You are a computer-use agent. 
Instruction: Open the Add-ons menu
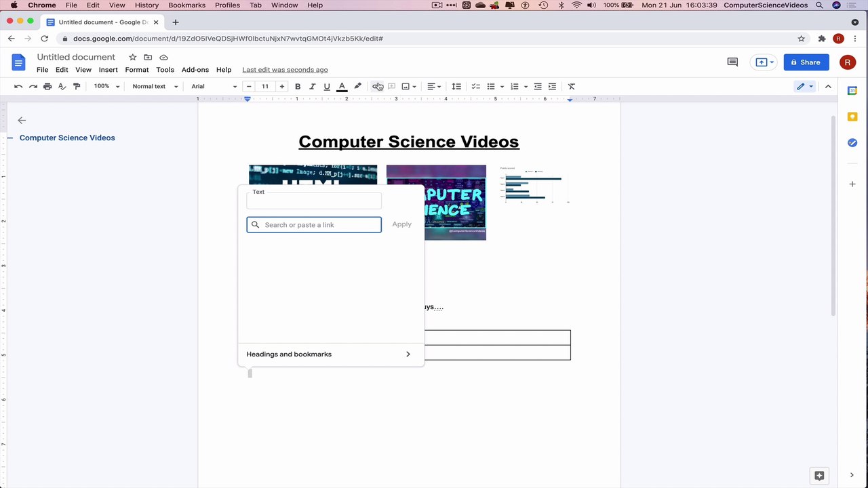pos(195,70)
